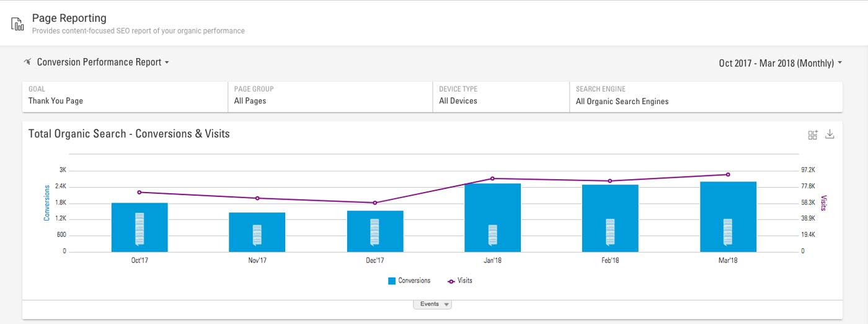Open the Oct 2017 - Mar 2018 date range dropdown
The image size is (868, 324).
pyautogui.click(x=780, y=63)
